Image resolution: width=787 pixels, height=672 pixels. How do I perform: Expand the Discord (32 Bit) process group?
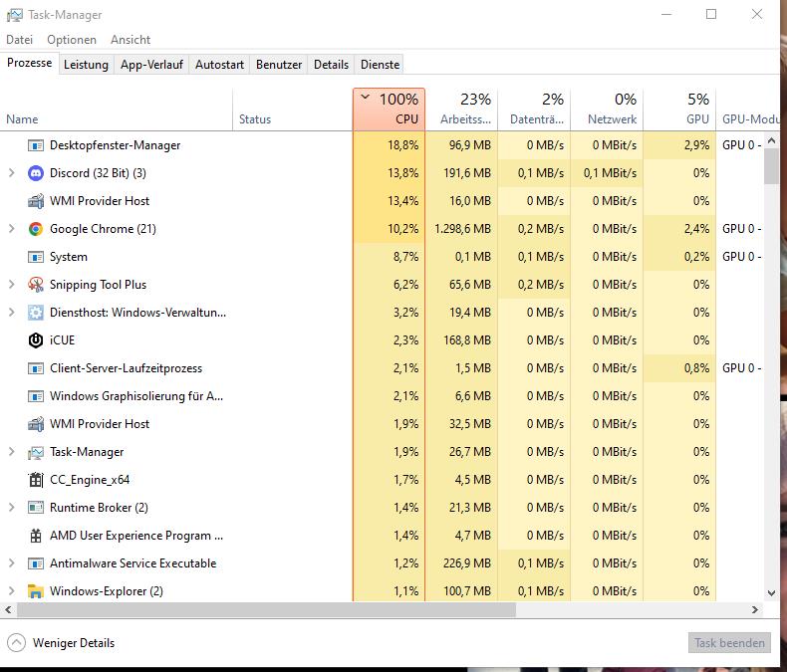(12, 173)
